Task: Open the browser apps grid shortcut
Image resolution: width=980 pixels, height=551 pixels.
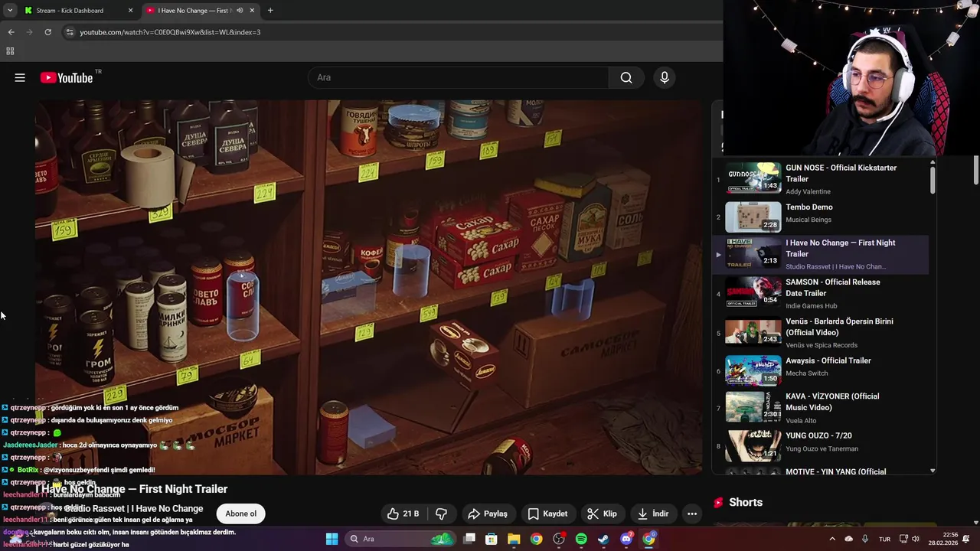Action: coord(10,51)
